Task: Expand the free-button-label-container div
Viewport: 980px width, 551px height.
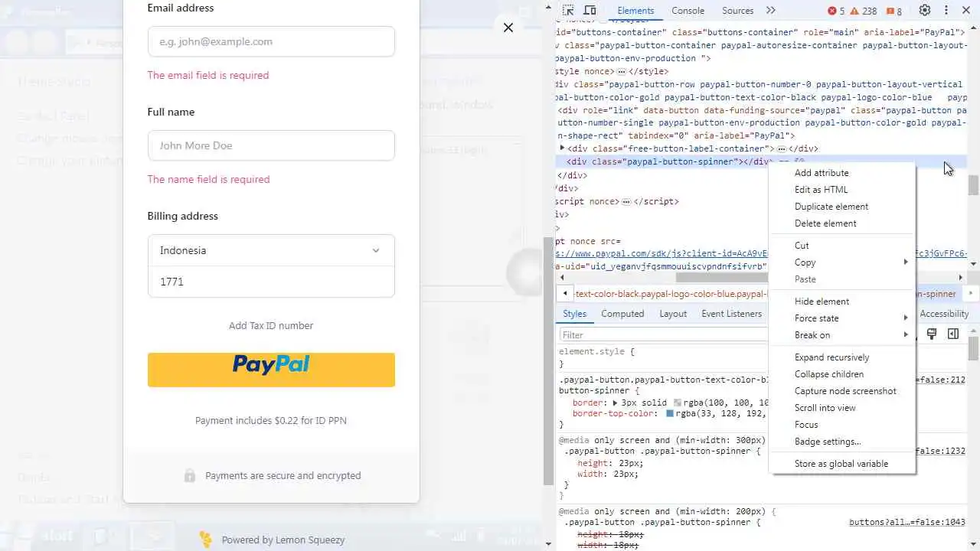Action: click(562, 148)
